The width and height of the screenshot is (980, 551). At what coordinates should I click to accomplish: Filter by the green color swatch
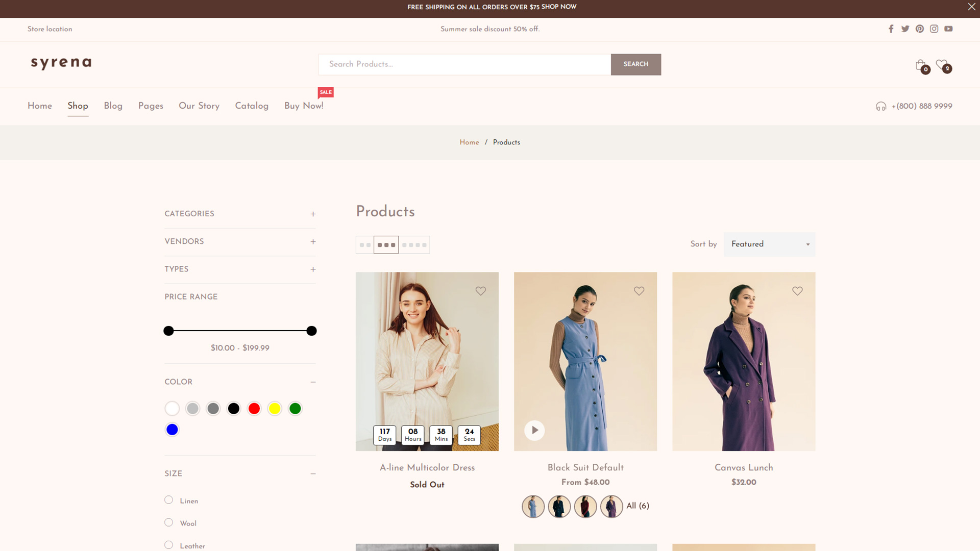[x=295, y=409]
